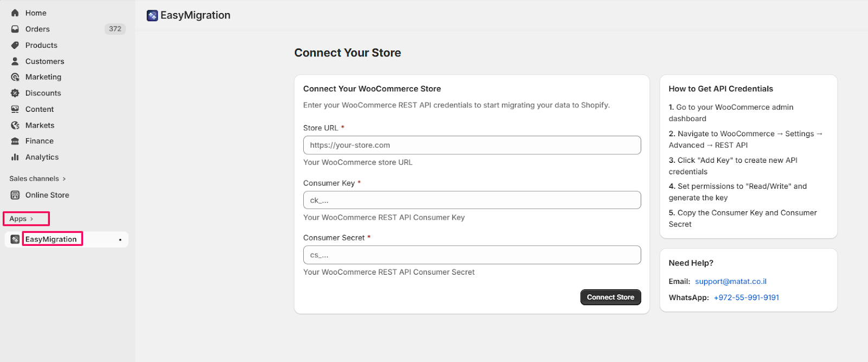Expand the Apps section chevron
This screenshot has width=868, height=362.
31,219
